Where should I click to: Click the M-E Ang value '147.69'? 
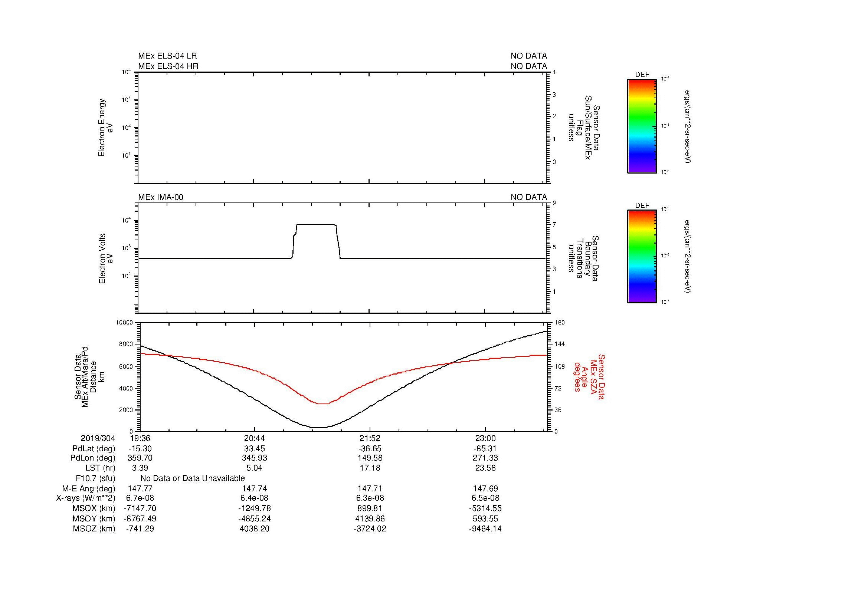[x=485, y=488]
